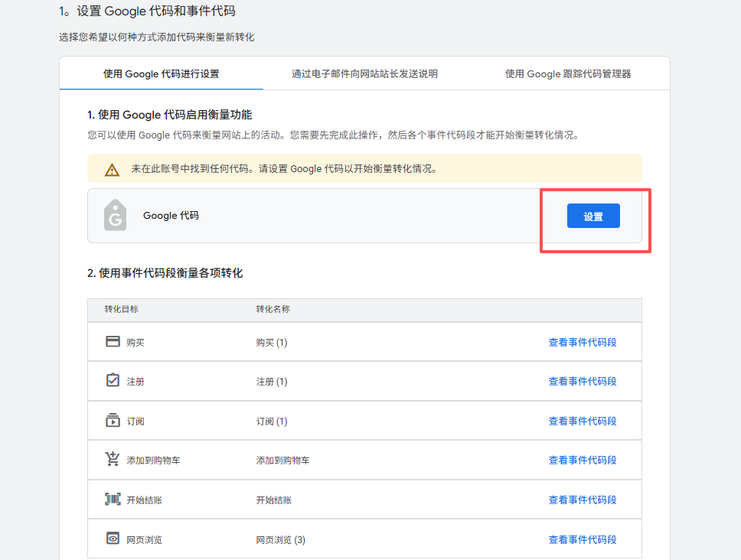
Task: Click the eye icon beside 网页浏览
Action: click(113, 539)
